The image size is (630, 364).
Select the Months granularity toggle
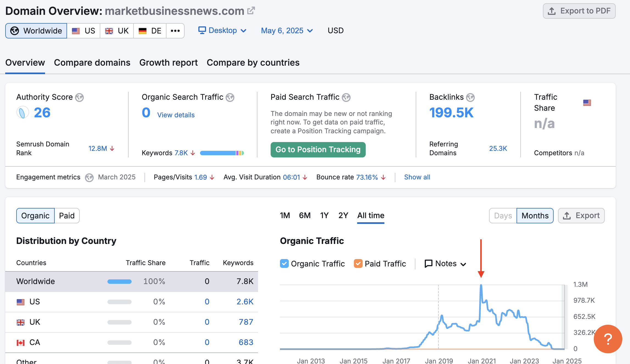(x=535, y=216)
